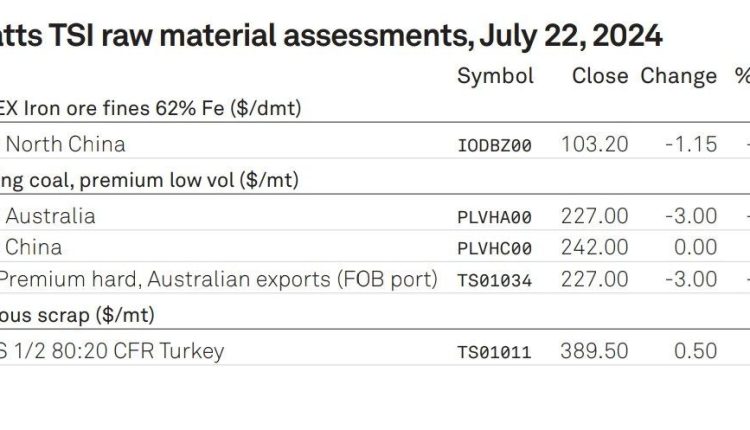Select the IODBZ00 symbol code

495,145
